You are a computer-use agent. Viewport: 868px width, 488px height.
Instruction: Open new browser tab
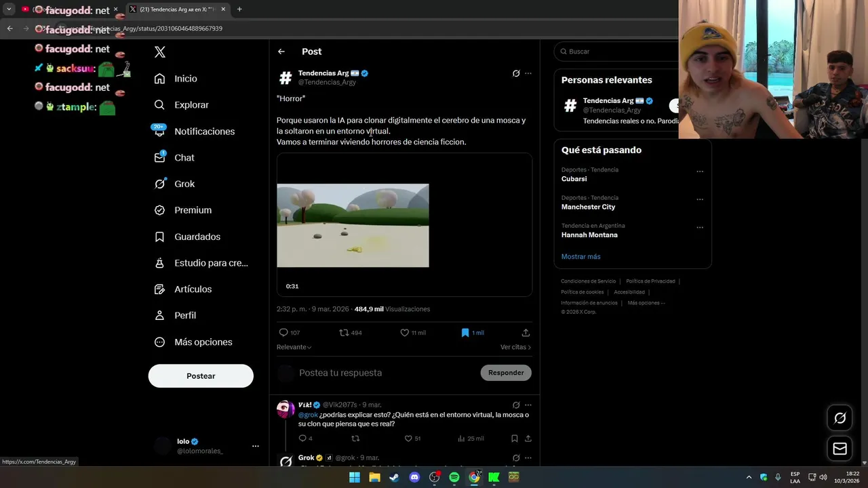pyautogui.click(x=239, y=9)
